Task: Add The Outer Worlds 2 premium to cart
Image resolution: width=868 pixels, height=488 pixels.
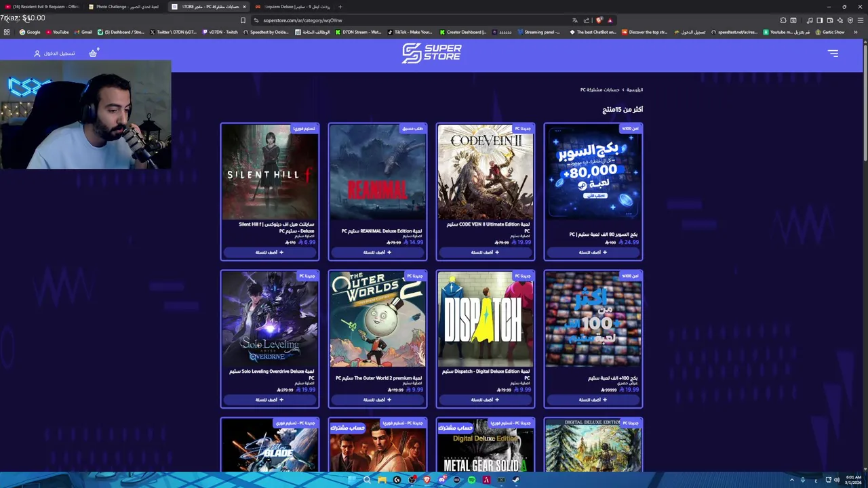Action: click(x=378, y=399)
